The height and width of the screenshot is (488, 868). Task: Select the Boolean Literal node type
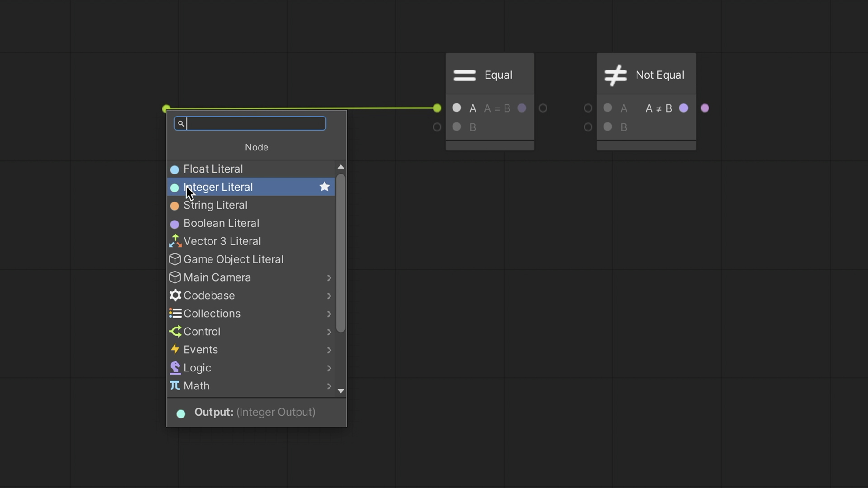pyautogui.click(x=221, y=223)
